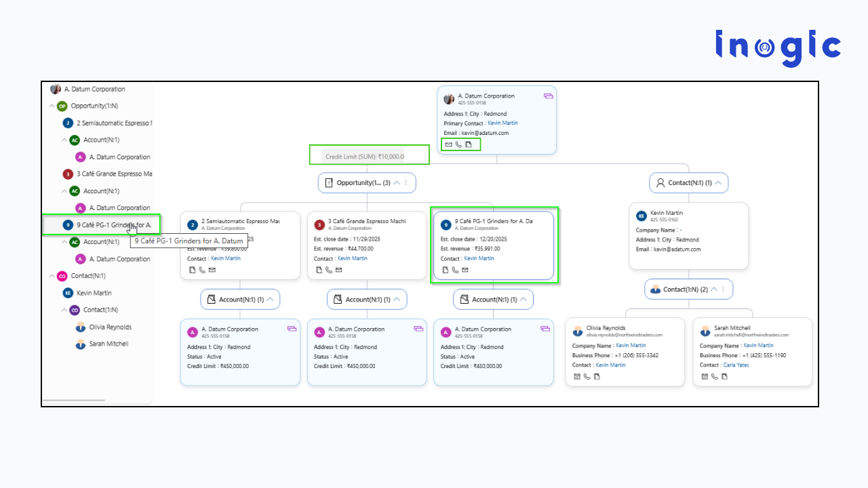The height and width of the screenshot is (488, 868).
Task: Open the ellipsis menu on the Opportunity(1...) node
Action: tap(405, 182)
